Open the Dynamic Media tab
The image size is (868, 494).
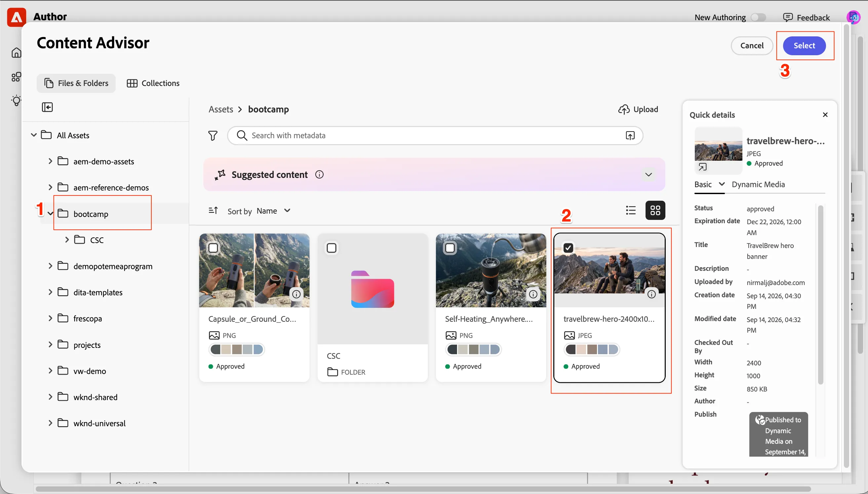tap(758, 184)
